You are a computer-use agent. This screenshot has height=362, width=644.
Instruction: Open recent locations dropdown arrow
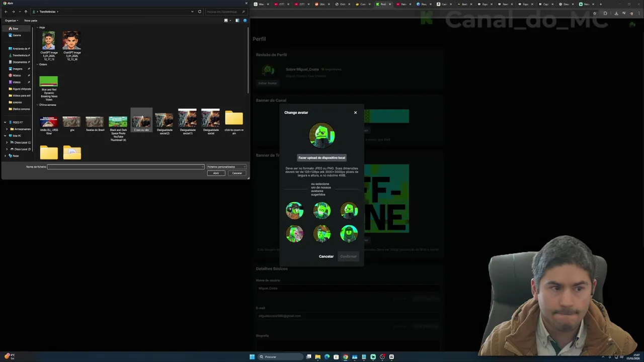[x=20, y=12]
